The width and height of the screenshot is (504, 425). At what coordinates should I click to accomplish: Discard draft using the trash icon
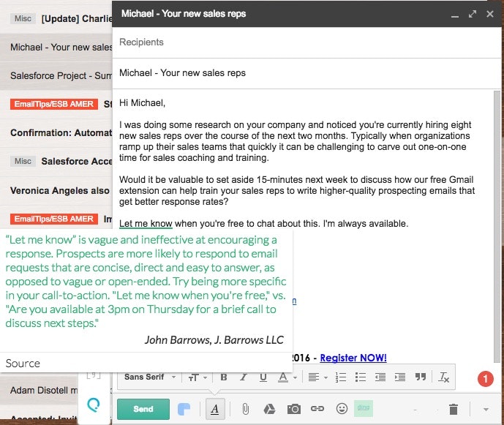coord(454,409)
